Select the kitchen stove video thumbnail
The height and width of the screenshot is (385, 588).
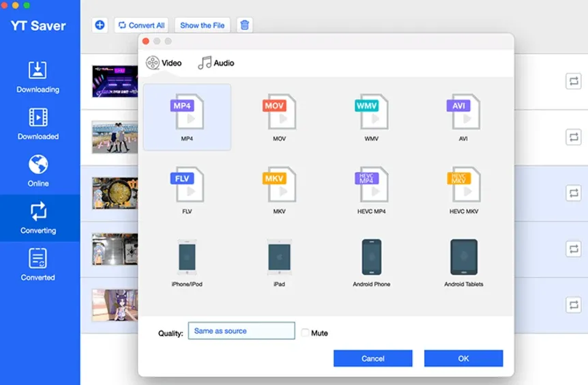pyautogui.click(x=115, y=249)
